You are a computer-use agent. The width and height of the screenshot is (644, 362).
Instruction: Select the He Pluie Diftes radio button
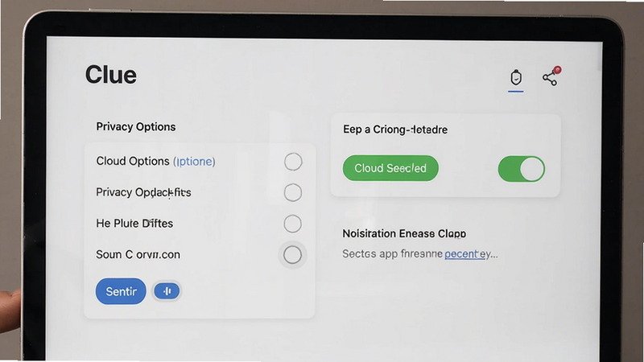[292, 224]
